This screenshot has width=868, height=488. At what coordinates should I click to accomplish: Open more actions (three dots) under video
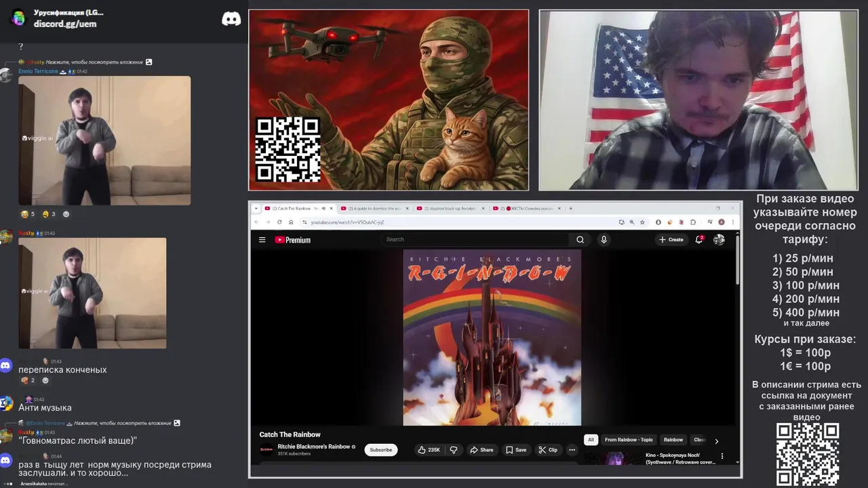(572, 449)
